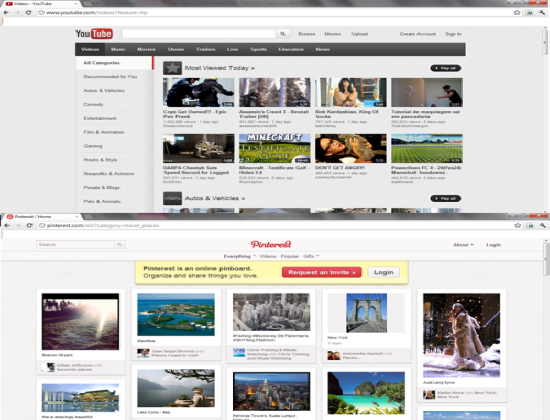Open the New York bridge pin image

pyautogui.click(x=367, y=313)
